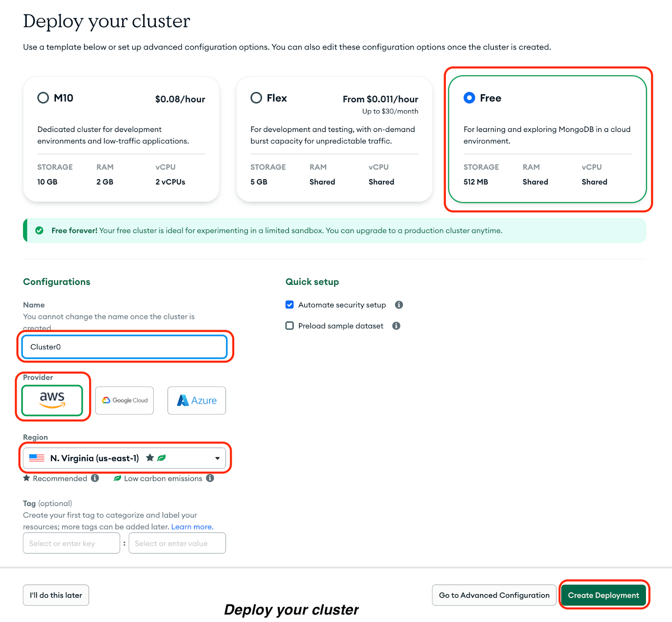The image size is (672, 622).
Task: Pick Azure as the cloud provider
Action: [x=196, y=400]
